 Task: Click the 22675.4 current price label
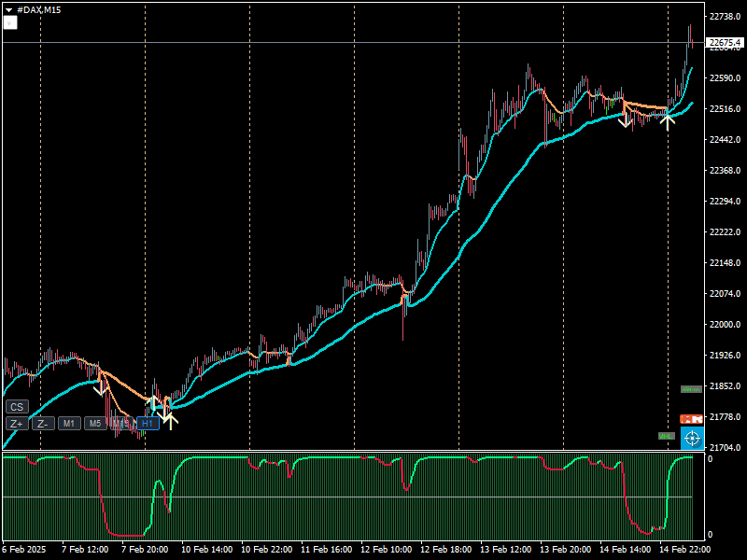click(726, 42)
